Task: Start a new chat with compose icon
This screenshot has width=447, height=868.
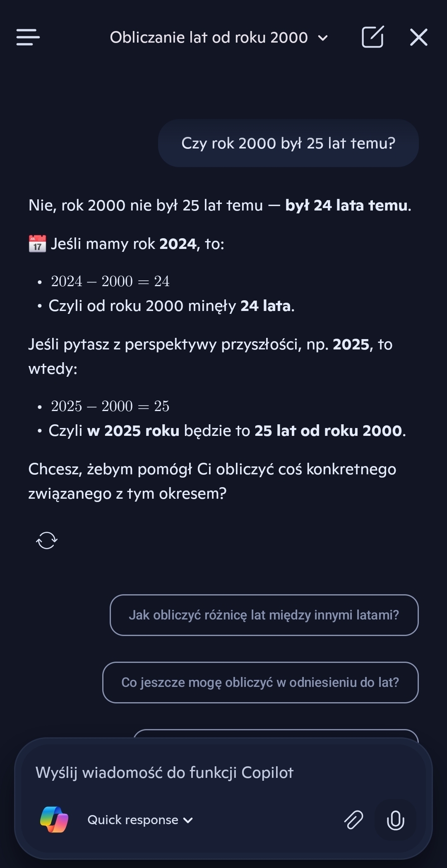Action: coord(372,37)
